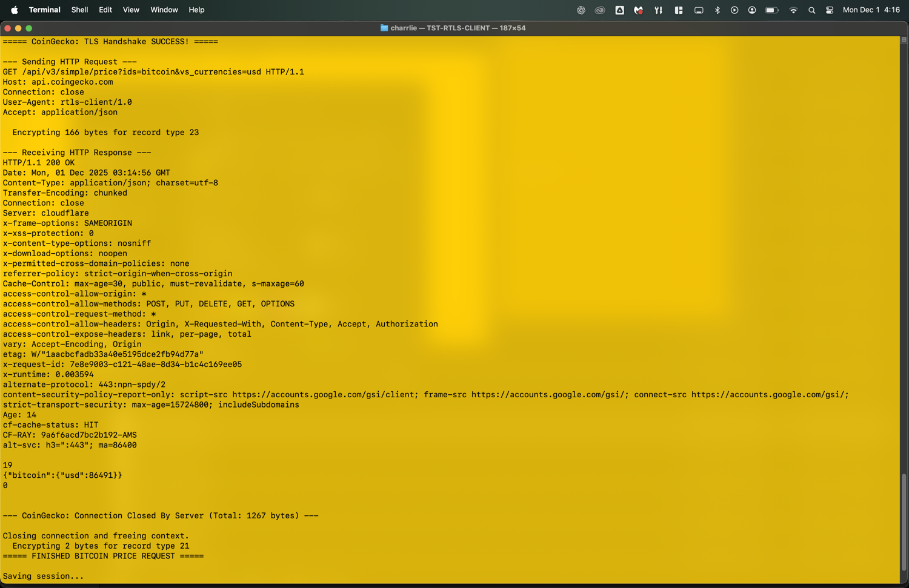909x588 pixels.
Task: Open the Help menu
Action: pyautogui.click(x=196, y=10)
